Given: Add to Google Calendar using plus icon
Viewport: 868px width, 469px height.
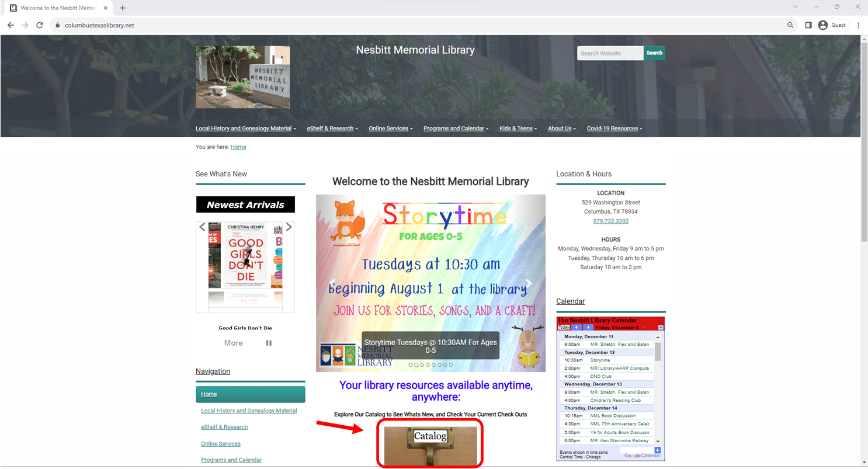Looking at the screenshot, I should [x=658, y=450].
